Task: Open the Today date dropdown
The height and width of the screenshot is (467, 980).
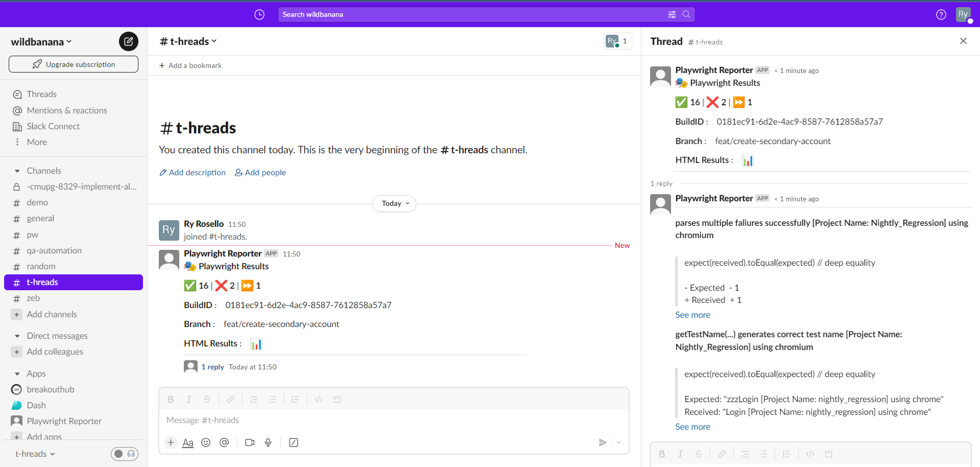Action: tap(394, 203)
